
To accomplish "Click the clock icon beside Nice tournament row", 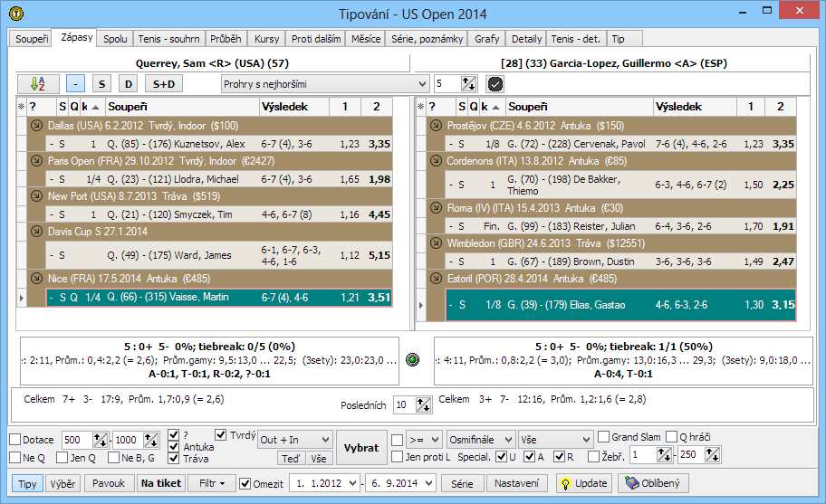I will tap(36, 279).
